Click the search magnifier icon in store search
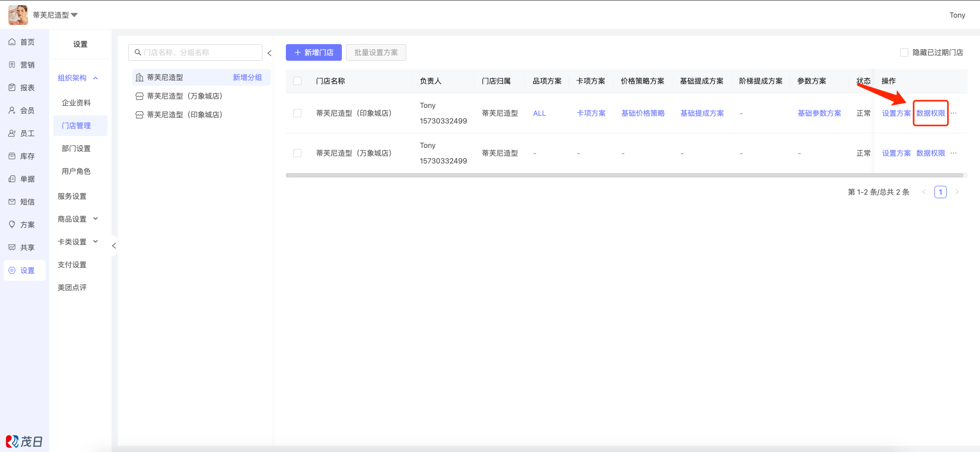This screenshot has width=980, height=452. (x=138, y=52)
